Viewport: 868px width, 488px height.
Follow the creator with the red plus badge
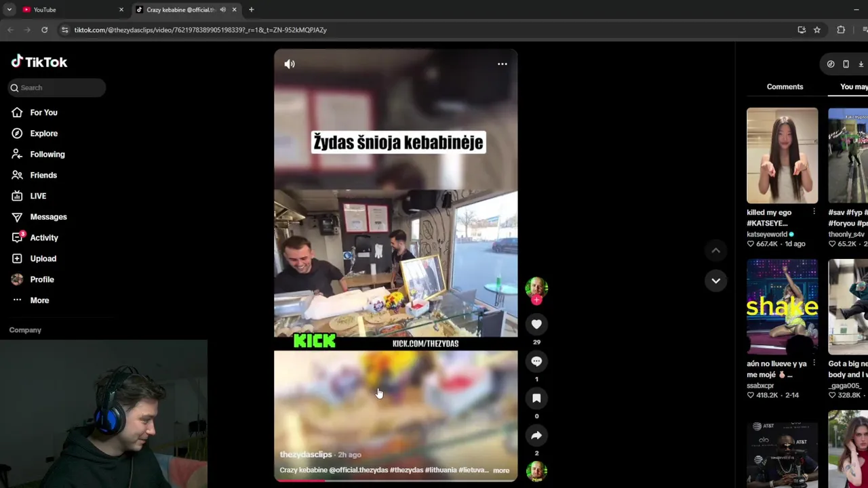tap(536, 300)
